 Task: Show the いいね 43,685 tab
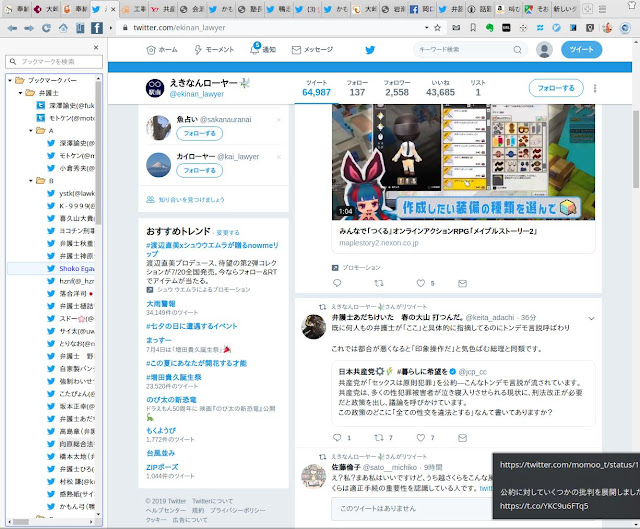click(440, 88)
